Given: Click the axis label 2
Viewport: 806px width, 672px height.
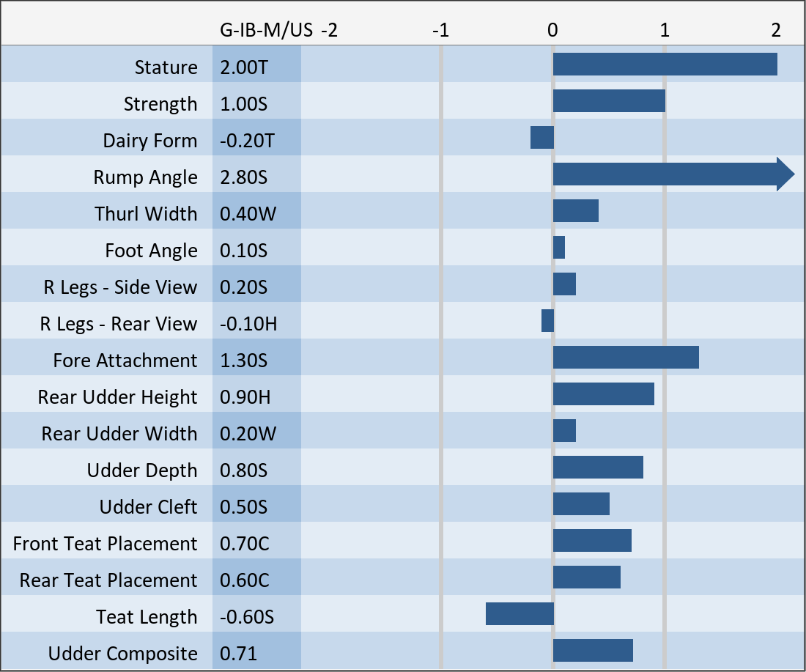Looking at the screenshot, I should click(x=775, y=31).
